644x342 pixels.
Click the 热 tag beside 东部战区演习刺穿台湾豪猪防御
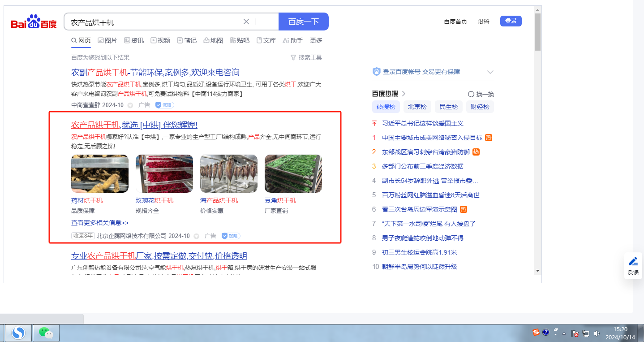476,152
